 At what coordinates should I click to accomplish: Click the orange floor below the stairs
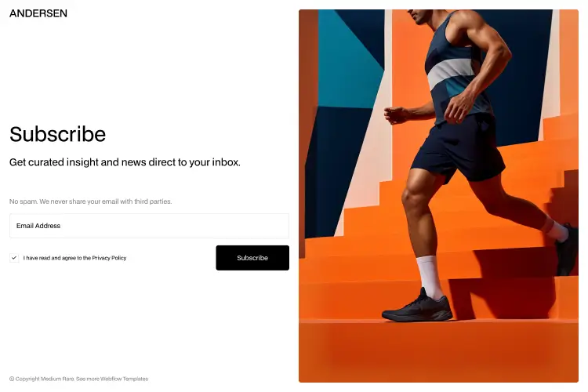[x=438, y=350]
